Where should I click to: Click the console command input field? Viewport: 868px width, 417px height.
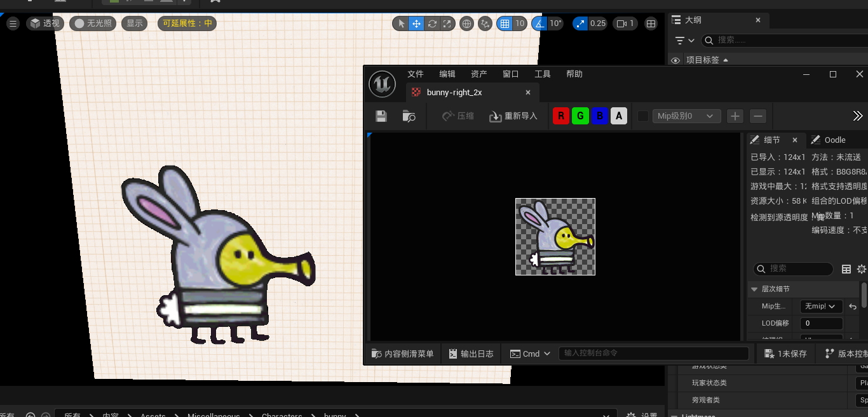point(653,354)
